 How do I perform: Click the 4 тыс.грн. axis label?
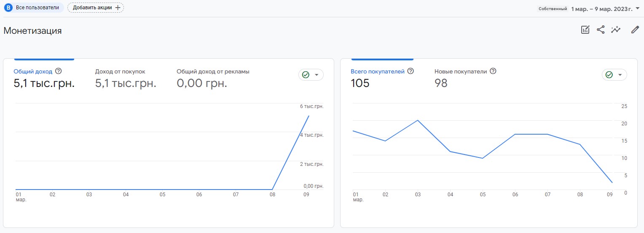pos(312,135)
